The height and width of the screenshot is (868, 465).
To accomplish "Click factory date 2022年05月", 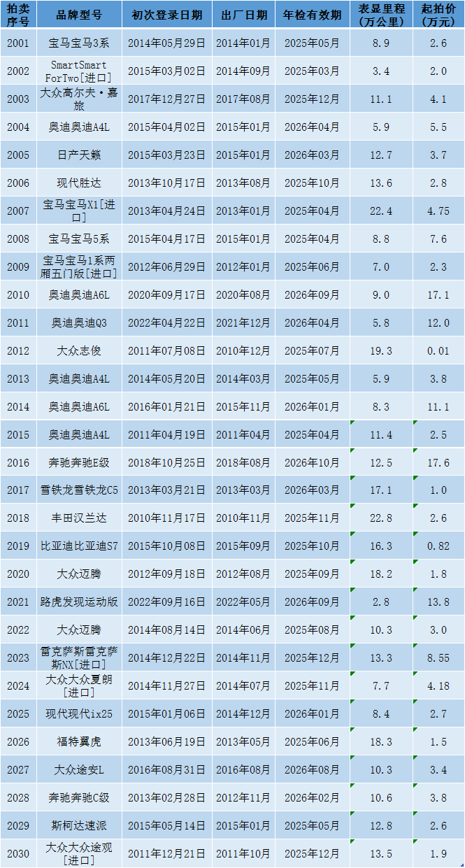I will [243, 602].
